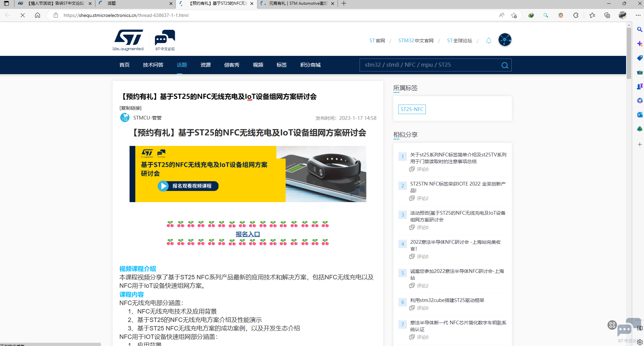This screenshot has height=346, width=644.
Task: Open 技术问答 in the navigation bar
Action: (153, 65)
